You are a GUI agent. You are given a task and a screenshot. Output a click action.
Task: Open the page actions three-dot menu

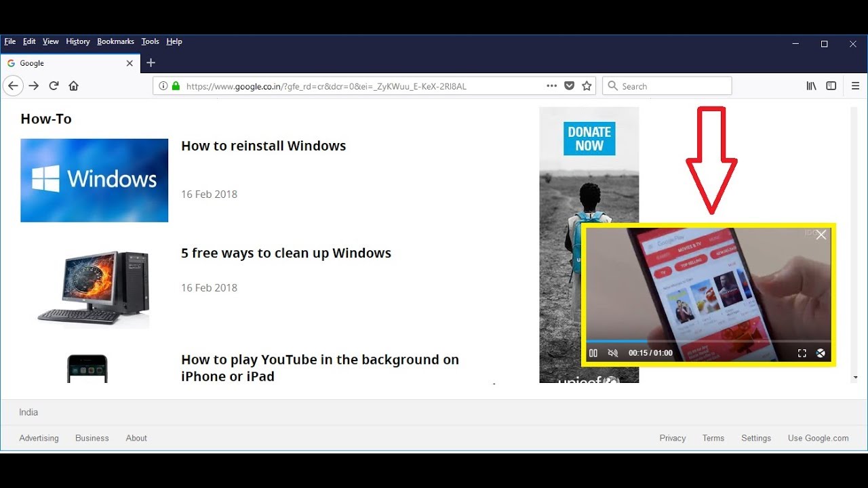click(552, 86)
